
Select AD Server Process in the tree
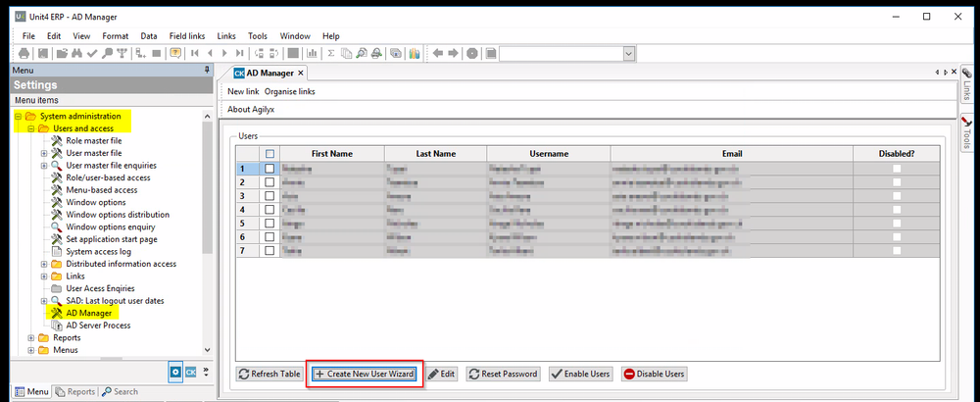pyautogui.click(x=97, y=326)
